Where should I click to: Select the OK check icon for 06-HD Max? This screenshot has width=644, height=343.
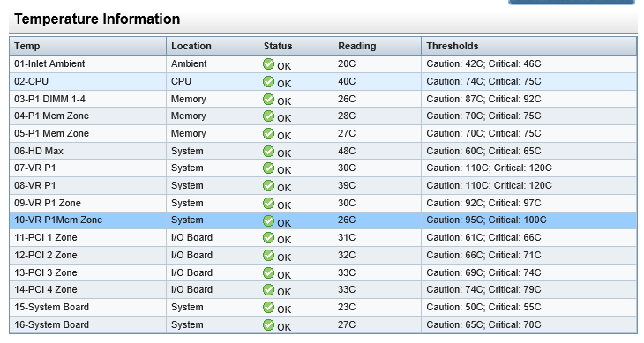tap(268, 151)
